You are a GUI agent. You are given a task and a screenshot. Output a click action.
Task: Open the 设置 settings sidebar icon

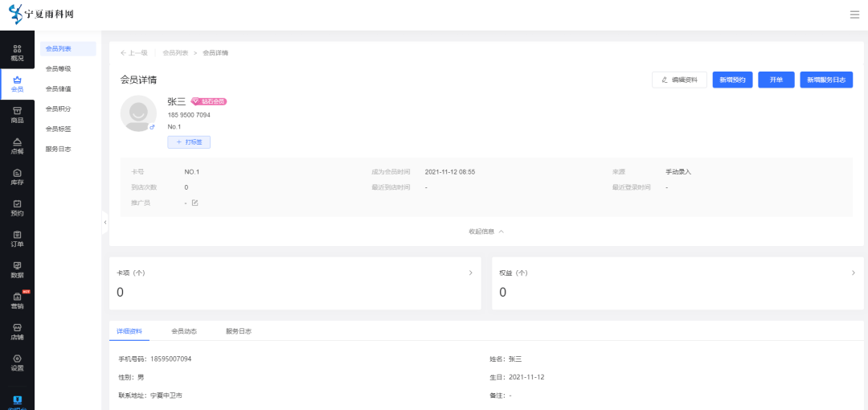point(17,363)
